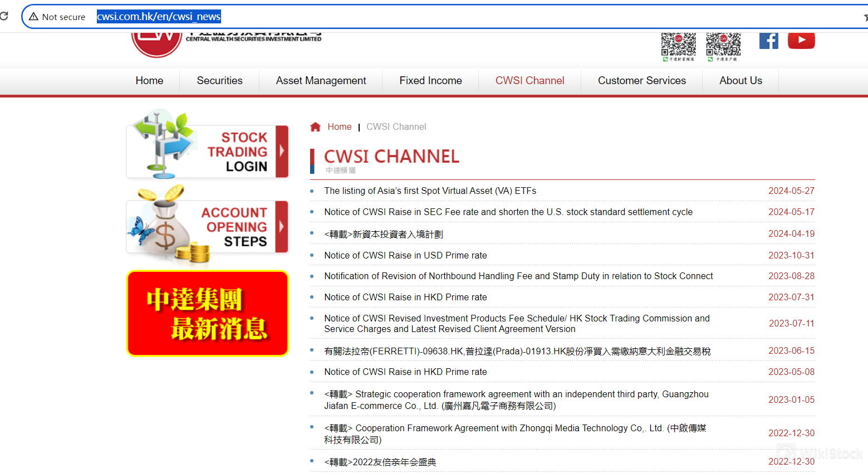Click the red company logo circle

pos(156,43)
